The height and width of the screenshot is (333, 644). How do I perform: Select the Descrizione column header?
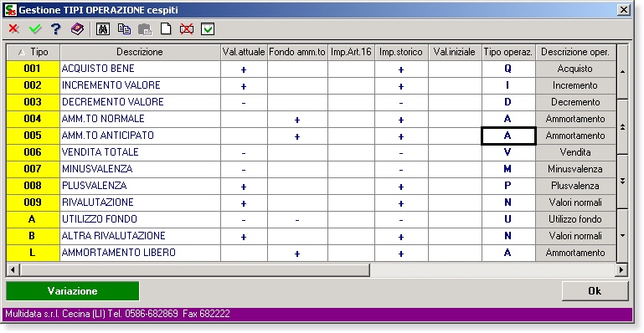point(140,52)
